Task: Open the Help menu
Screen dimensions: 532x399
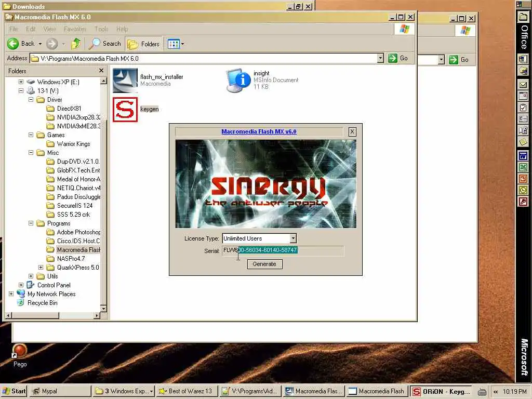Action: [122, 29]
